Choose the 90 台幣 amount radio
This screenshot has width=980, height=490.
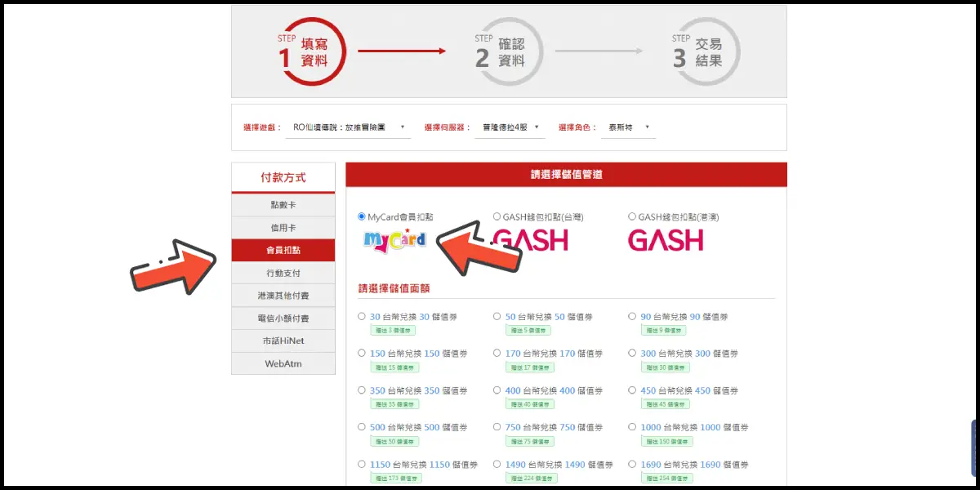click(x=632, y=316)
